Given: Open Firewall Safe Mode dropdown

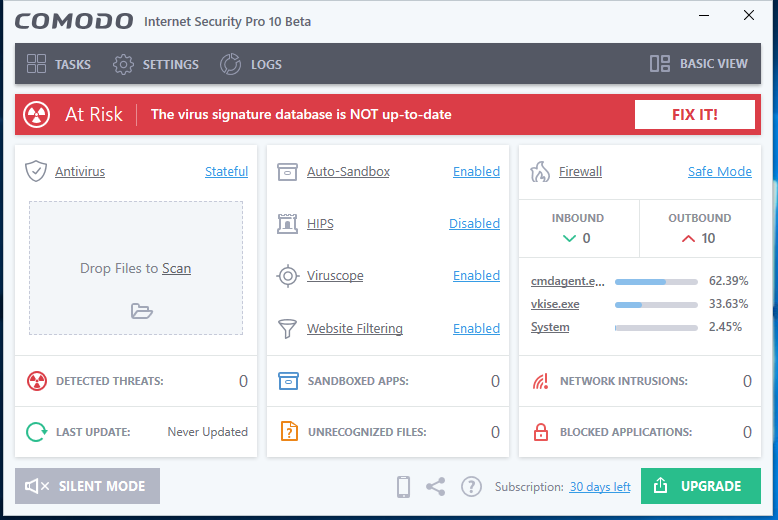Looking at the screenshot, I should tap(719, 172).
